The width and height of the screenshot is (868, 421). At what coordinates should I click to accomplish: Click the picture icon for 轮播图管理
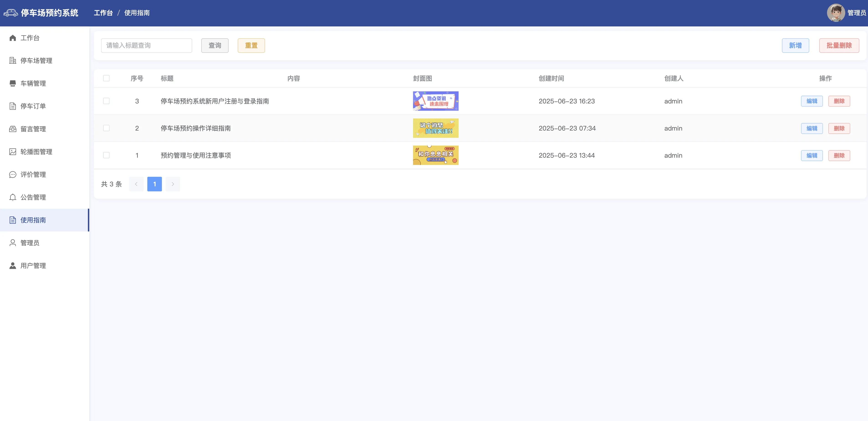pyautogui.click(x=13, y=152)
